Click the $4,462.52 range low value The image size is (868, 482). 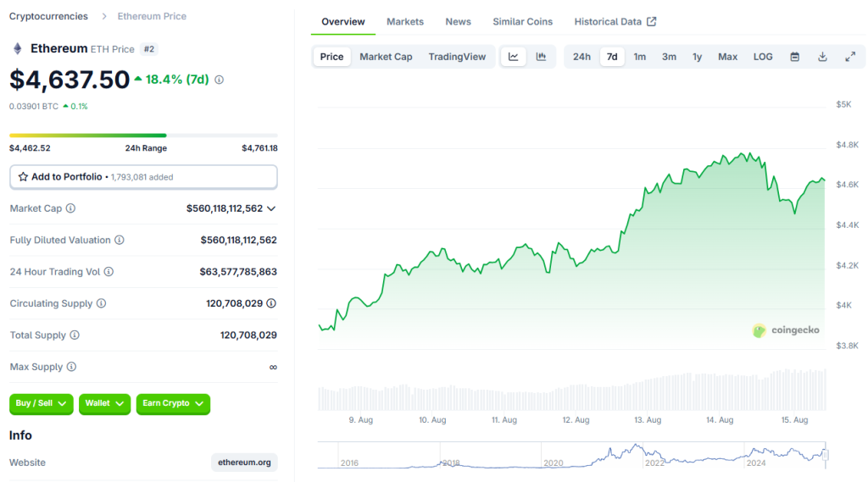(30, 148)
